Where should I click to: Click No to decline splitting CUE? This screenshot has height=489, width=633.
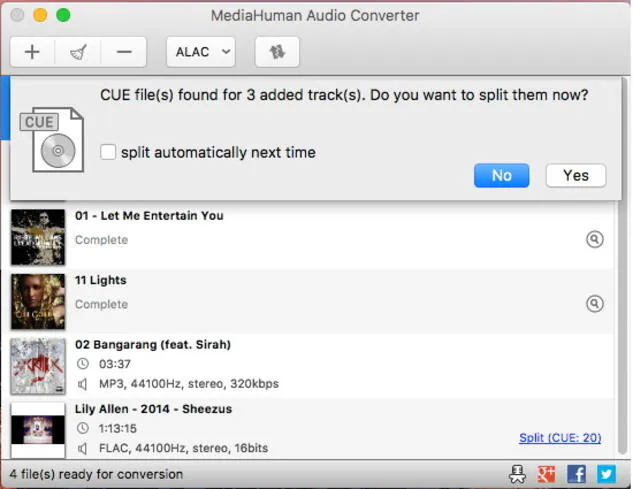click(501, 175)
